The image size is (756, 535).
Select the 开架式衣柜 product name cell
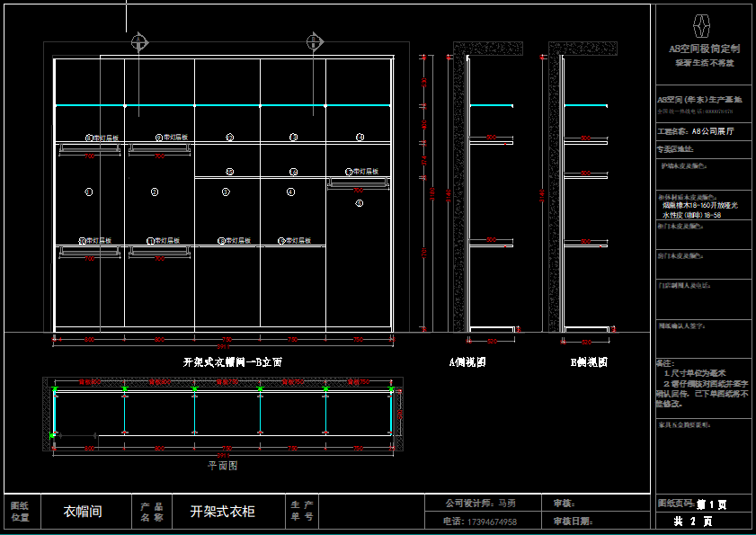tap(222, 512)
